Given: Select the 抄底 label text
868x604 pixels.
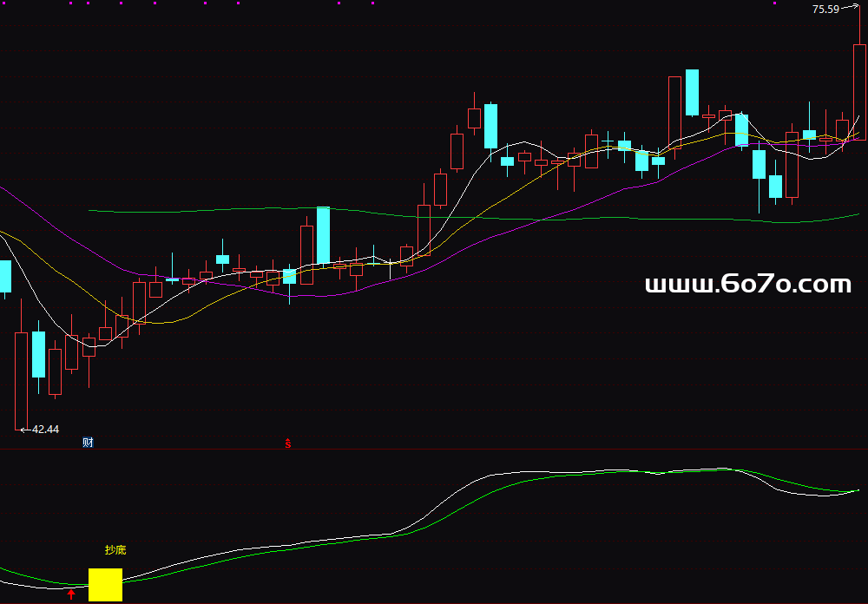Looking at the screenshot, I should (x=115, y=549).
